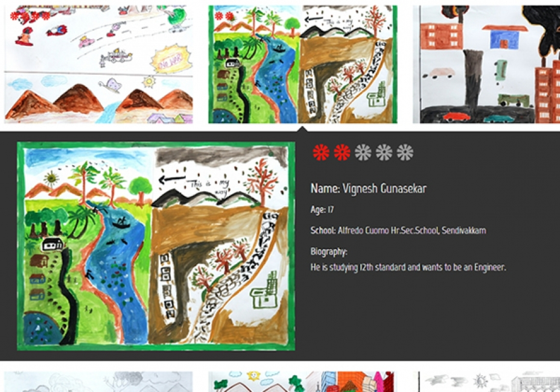Click the second red rating star
Screen dimensions: 560x392
tap(342, 153)
